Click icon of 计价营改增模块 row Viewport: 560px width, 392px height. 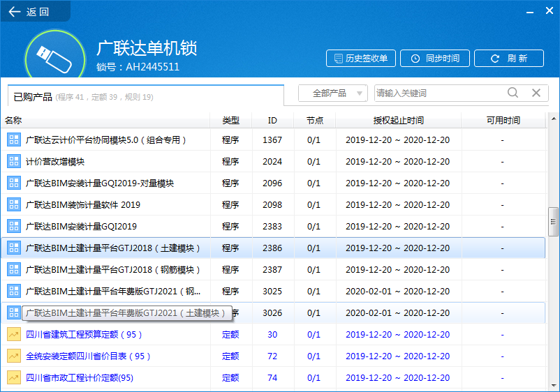(x=14, y=162)
